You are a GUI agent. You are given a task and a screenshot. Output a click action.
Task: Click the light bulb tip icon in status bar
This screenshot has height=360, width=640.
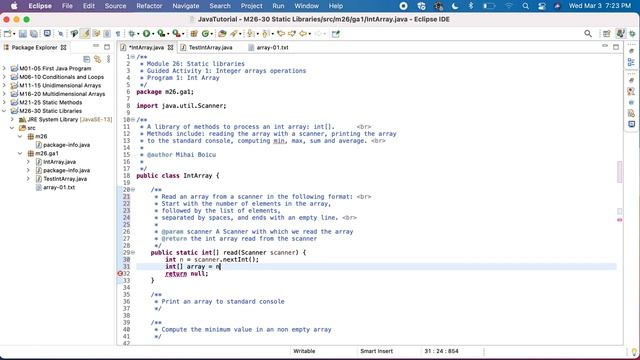coord(634,351)
